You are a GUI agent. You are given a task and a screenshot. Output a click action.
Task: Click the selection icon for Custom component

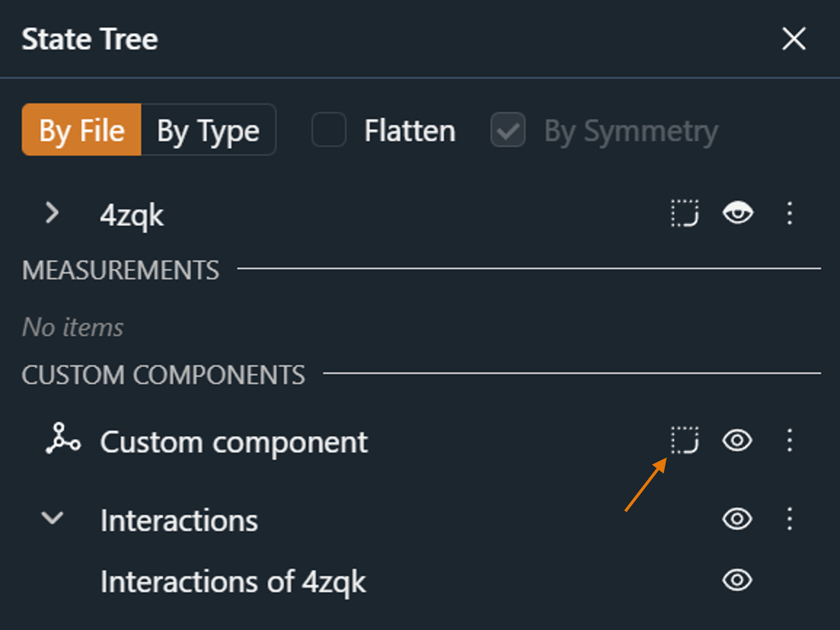point(685,440)
